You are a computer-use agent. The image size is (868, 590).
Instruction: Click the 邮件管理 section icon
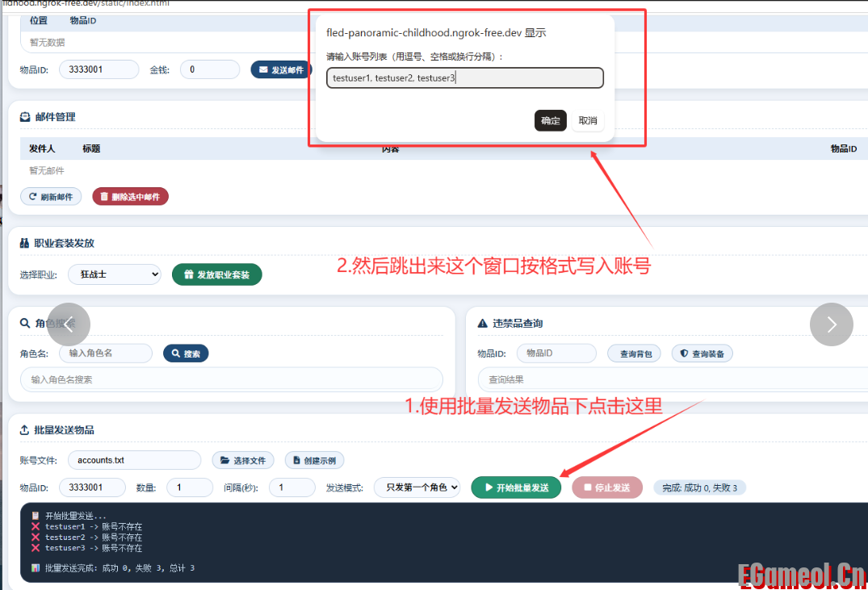coord(25,117)
